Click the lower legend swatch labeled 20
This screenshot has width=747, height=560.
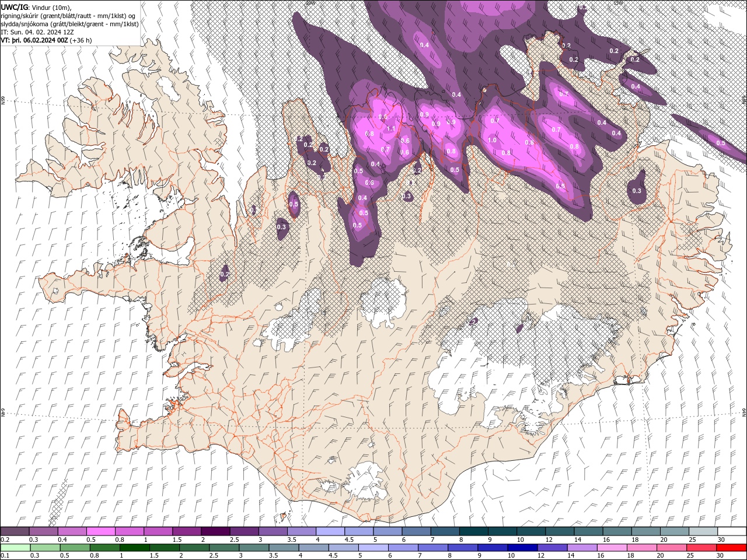672,548
